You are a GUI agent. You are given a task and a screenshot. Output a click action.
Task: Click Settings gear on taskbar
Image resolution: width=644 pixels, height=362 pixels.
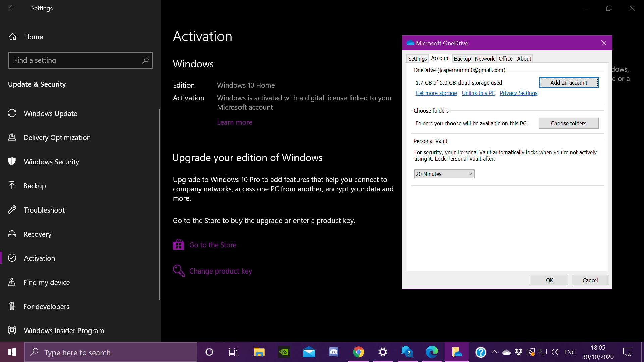tap(383, 352)
